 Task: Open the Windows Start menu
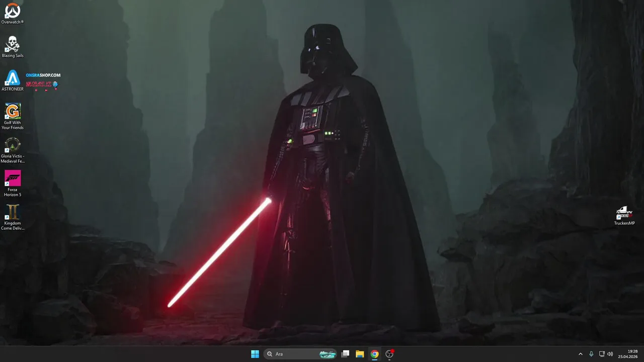coord(255,354)
